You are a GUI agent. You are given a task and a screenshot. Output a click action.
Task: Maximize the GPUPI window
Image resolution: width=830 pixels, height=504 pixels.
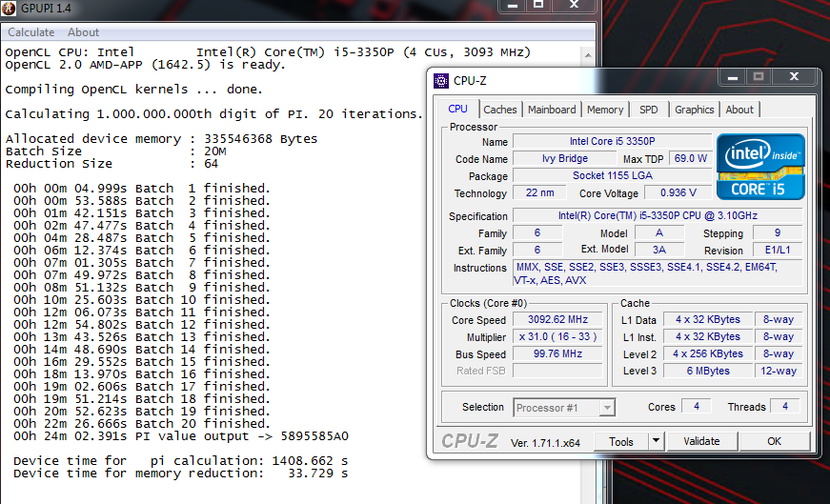(x=539, y=6)
